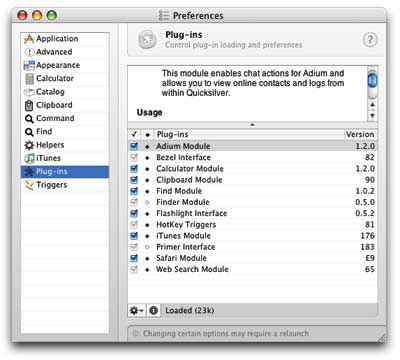Click the Plug-ins header pane icon
The image size is (400, 360).
pyautogui.click(x=147, y=40)
